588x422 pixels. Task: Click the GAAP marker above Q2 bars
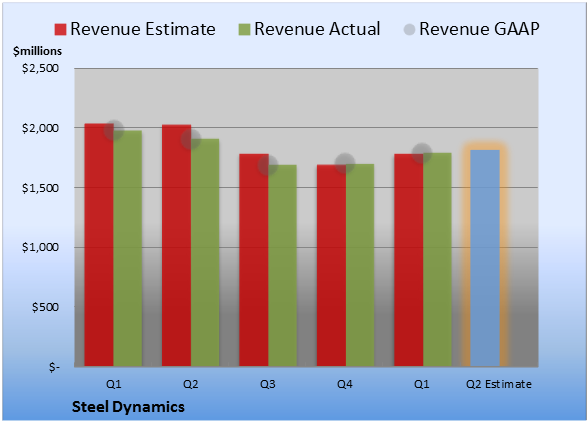click(191, 139)
